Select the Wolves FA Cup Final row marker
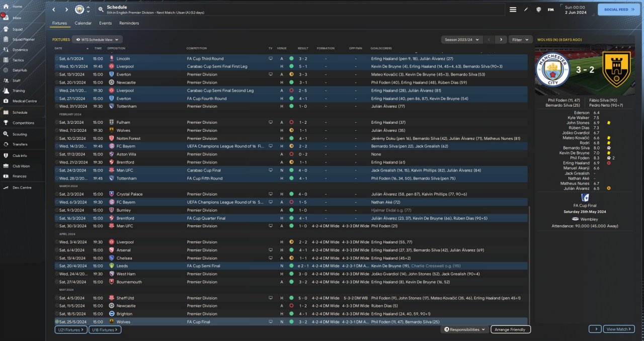 click(x=57, y=322)
